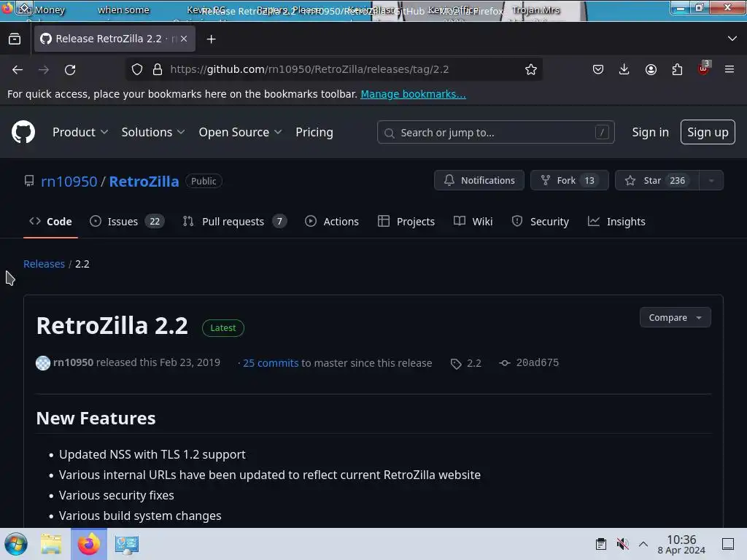This screenshot has width=747, height=560.
Task: Expand the Solutions menu
Action: tap(153, 133)
